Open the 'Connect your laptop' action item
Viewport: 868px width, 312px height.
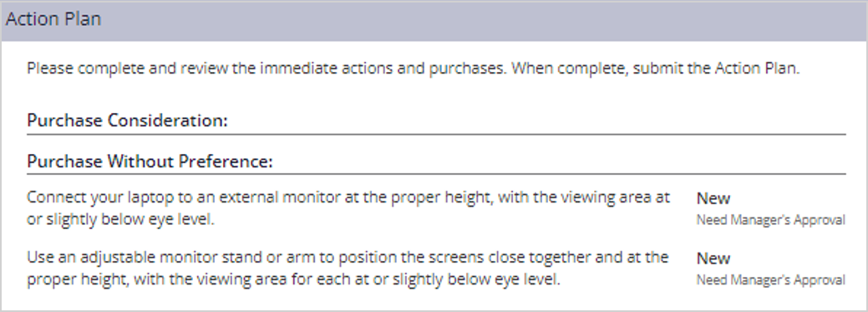pyautogui.click(x=348, y=208)
